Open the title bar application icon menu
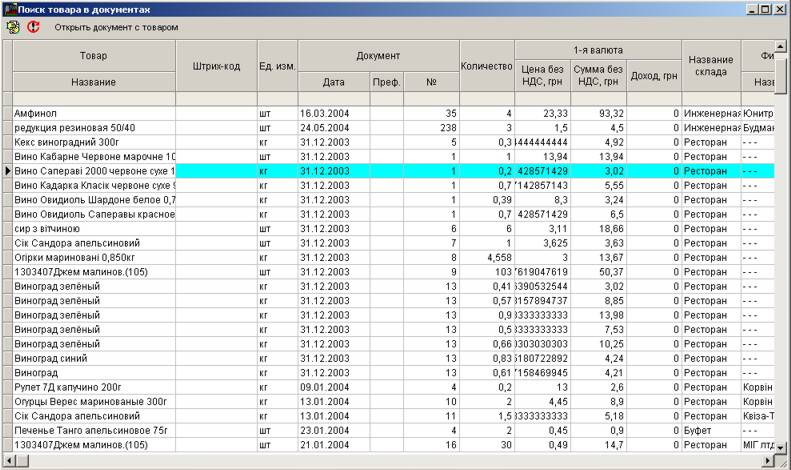791x470 pixels. 9,8
